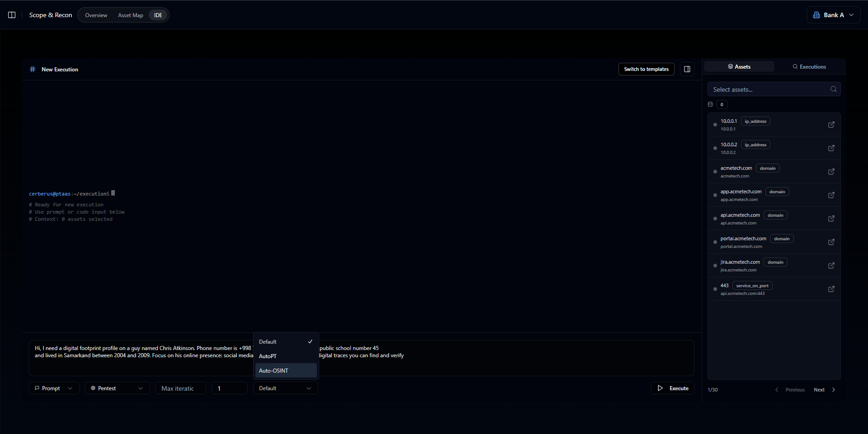The width and height of the screenshot is (868, 434).
Task: Switch to the Executions tab
Action: click(809, 66)
